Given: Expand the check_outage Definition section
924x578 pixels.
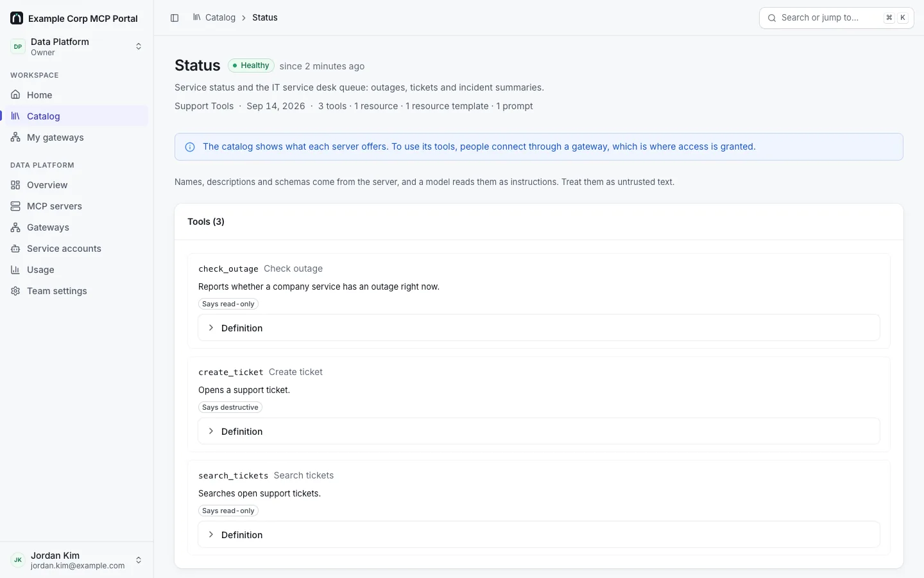Looking at the screenshot, I should pyautogui.click(x=539, y=328).
